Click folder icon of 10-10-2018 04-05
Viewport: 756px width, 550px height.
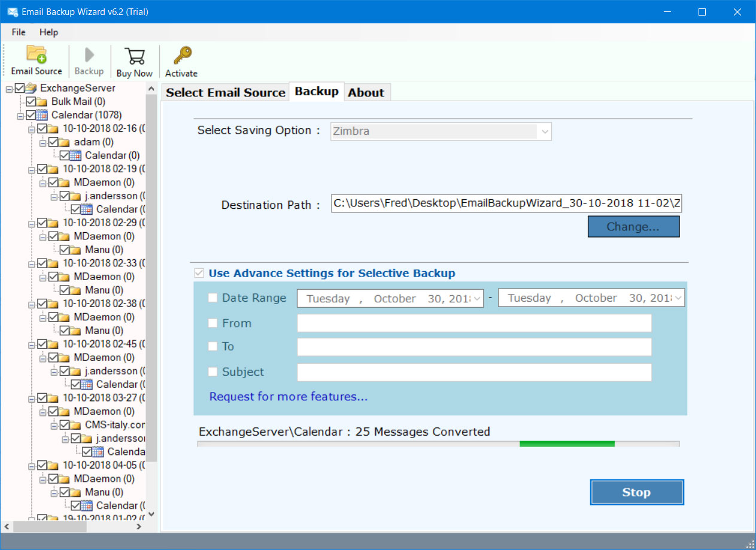coord(53,465)
